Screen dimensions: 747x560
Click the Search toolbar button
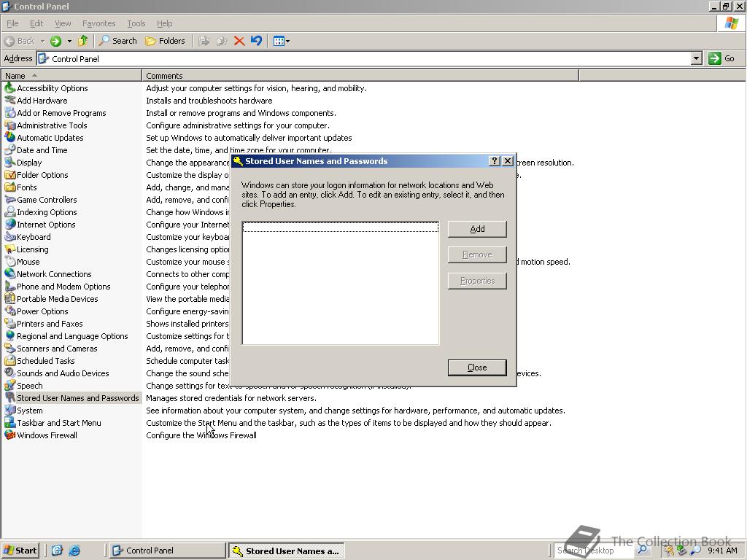point(117,41)
